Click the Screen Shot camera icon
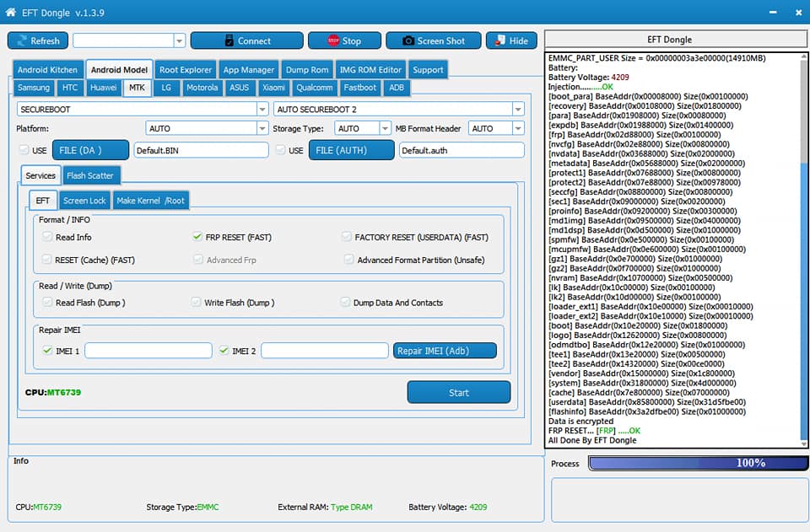This screenshot has width=810, height=532. pyautogui.click(x=408, y=40)
